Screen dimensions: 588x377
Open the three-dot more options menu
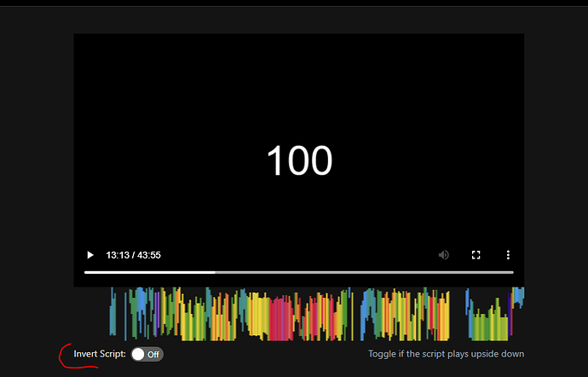[x=508, y=255]
